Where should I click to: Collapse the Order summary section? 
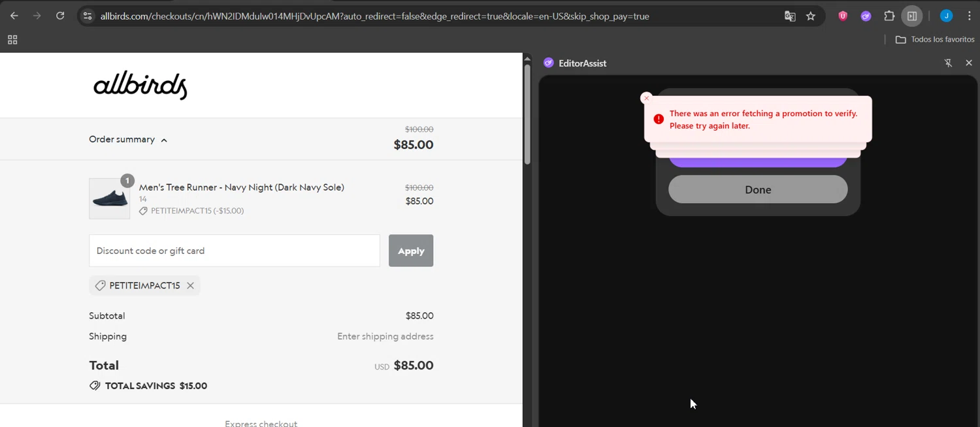pyautogui.click(x=128, y=140)
